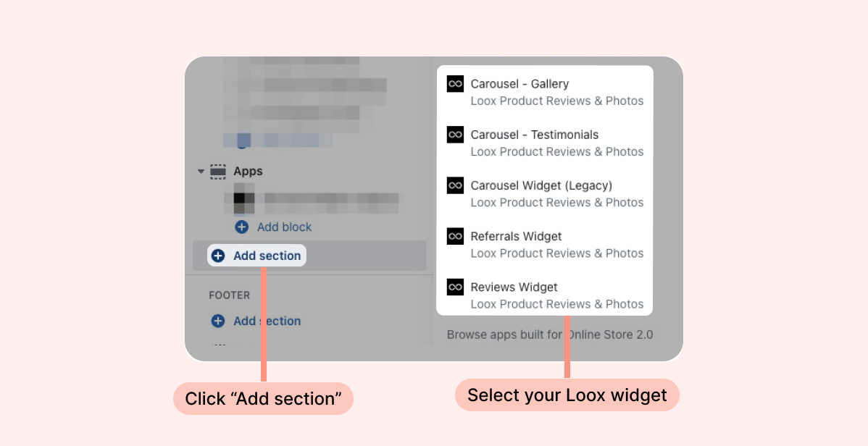Click the plus icon under FOOTER heading

point(218,321)
